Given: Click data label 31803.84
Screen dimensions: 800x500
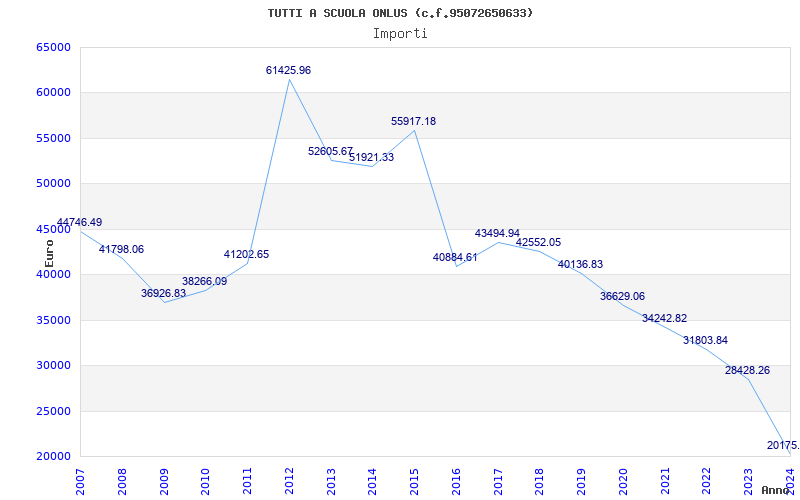Looking at the screenshot, I should click(x=705, y=340).
